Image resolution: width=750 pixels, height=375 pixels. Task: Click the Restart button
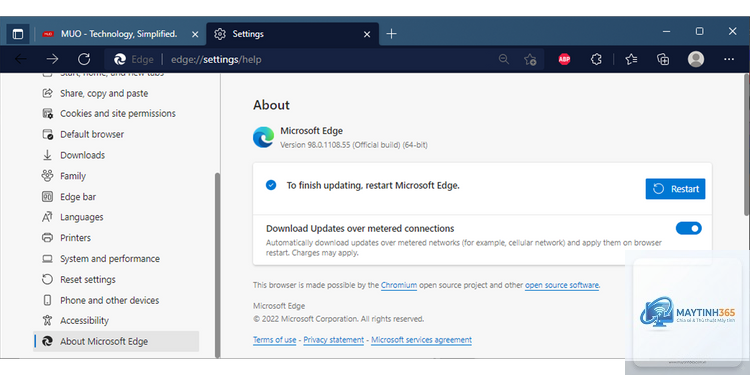click(x=675, y=189)
